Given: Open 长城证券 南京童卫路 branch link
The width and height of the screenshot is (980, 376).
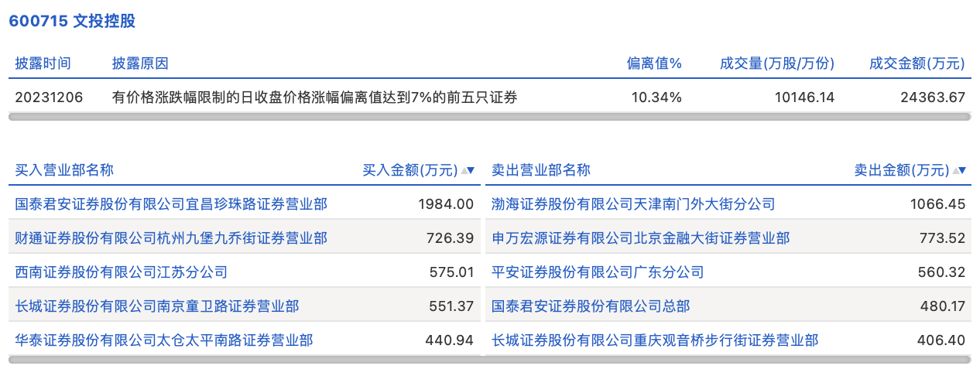Looking at the screenshot, I should tap(157, 306).
